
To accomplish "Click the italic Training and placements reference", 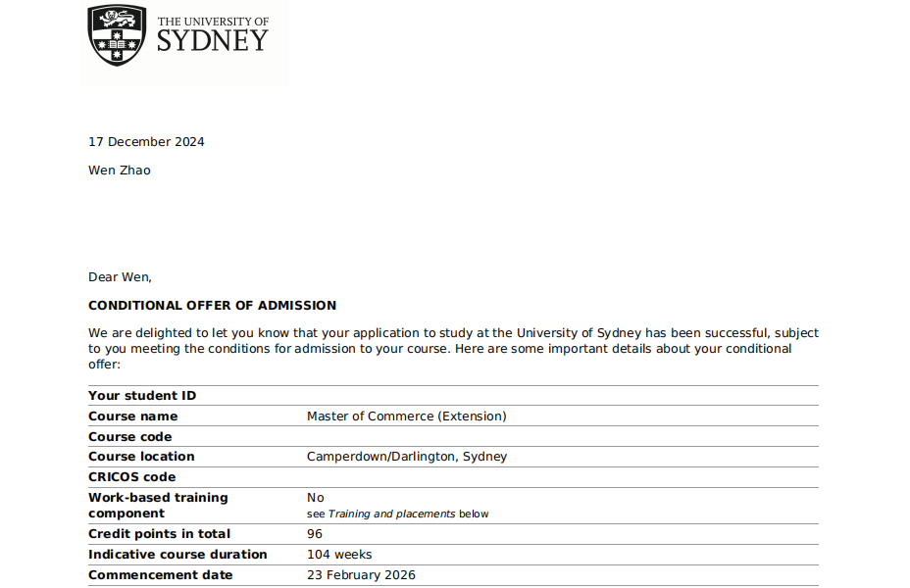I will (391, 514).
